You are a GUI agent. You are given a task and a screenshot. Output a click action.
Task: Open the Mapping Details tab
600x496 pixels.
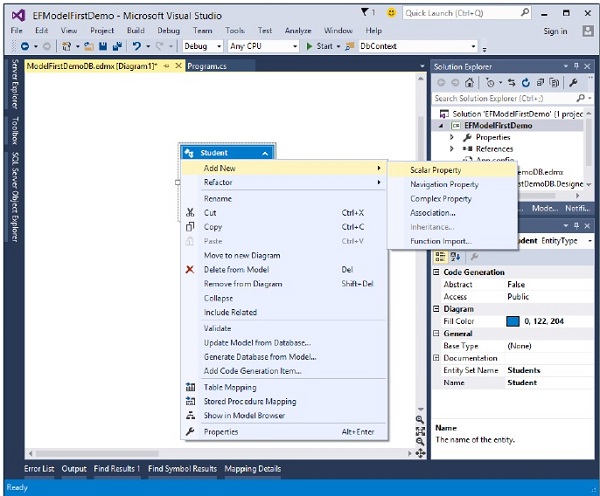click(253, 468)
